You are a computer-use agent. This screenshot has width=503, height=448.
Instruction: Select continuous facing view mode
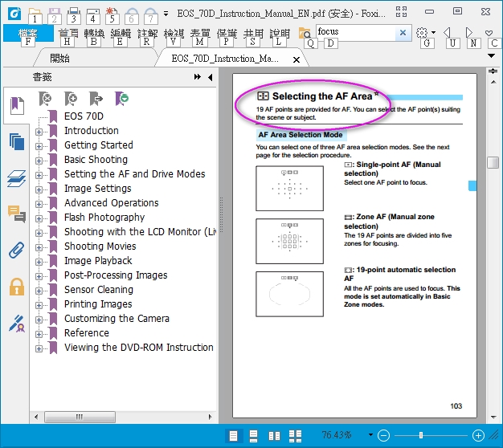[x=295, y=436]
